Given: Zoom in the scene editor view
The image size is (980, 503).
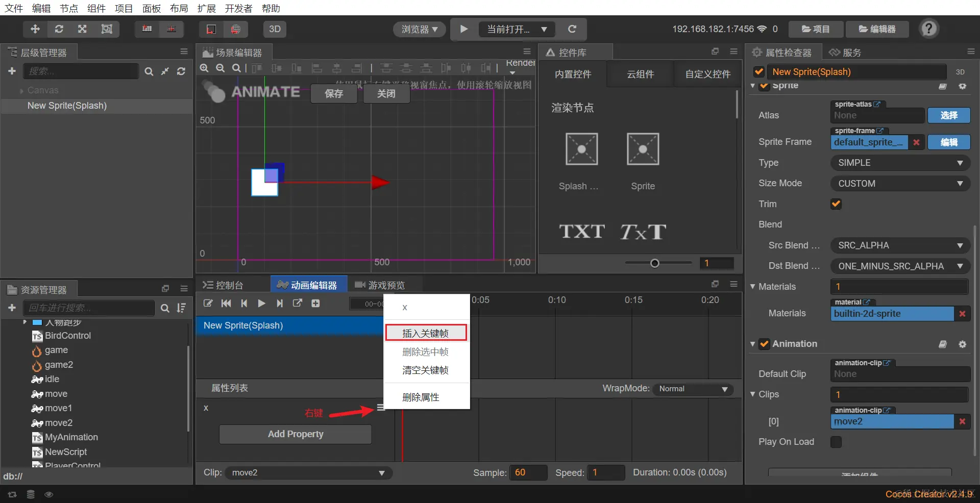Looking at the screenshot, I should [x=204, y=68].
